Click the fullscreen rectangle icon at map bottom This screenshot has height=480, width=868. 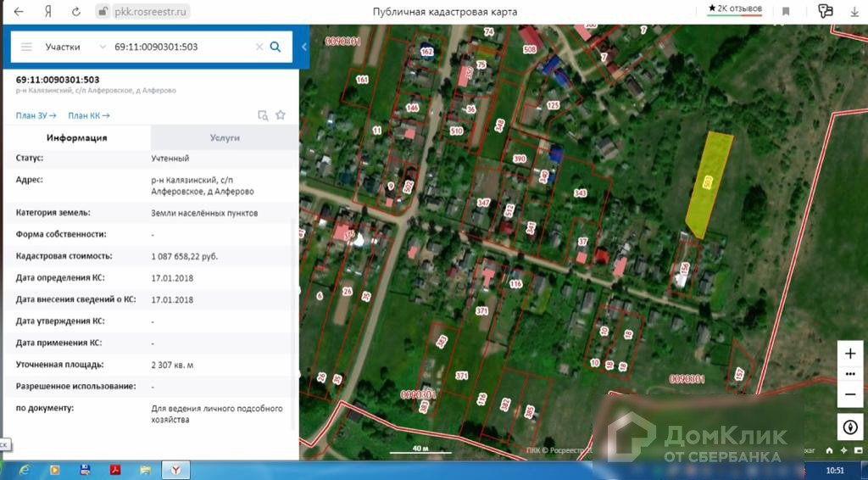[858, 450]
